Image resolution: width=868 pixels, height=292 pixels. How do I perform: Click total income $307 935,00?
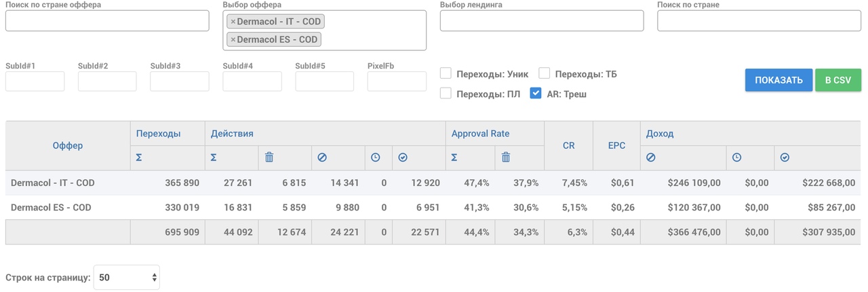tap(829, 232)
